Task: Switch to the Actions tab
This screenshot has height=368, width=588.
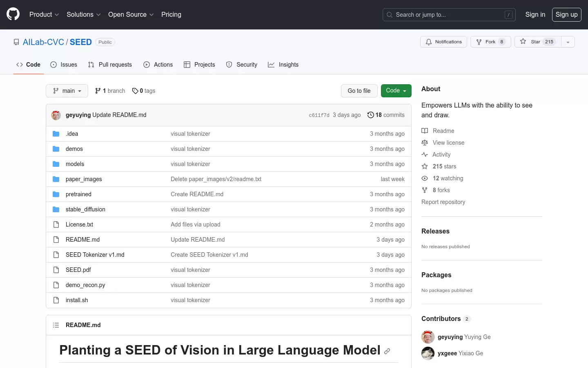Action: pos(158,65)
